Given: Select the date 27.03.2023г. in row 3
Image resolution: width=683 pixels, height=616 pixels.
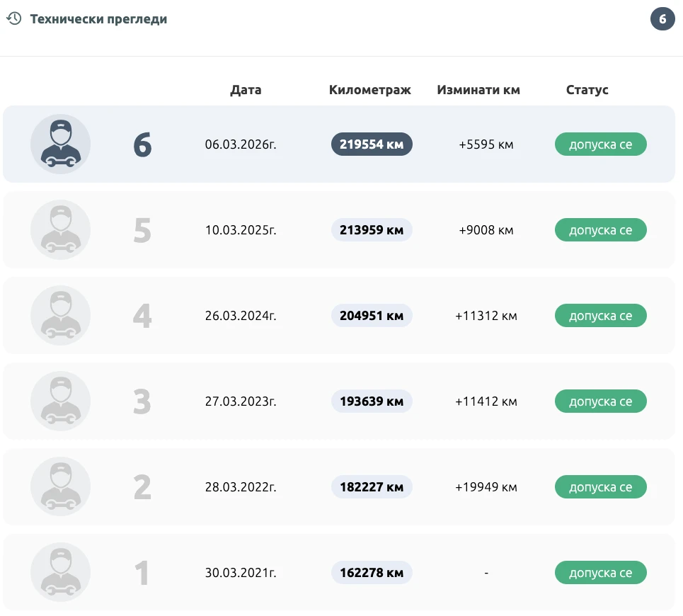Looking at the screenshot, I should tap(241, 401).
